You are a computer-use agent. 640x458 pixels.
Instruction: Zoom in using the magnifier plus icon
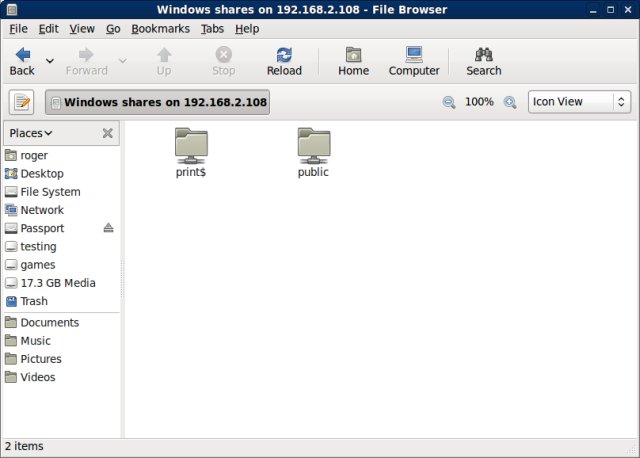click(x=510, y=102)
